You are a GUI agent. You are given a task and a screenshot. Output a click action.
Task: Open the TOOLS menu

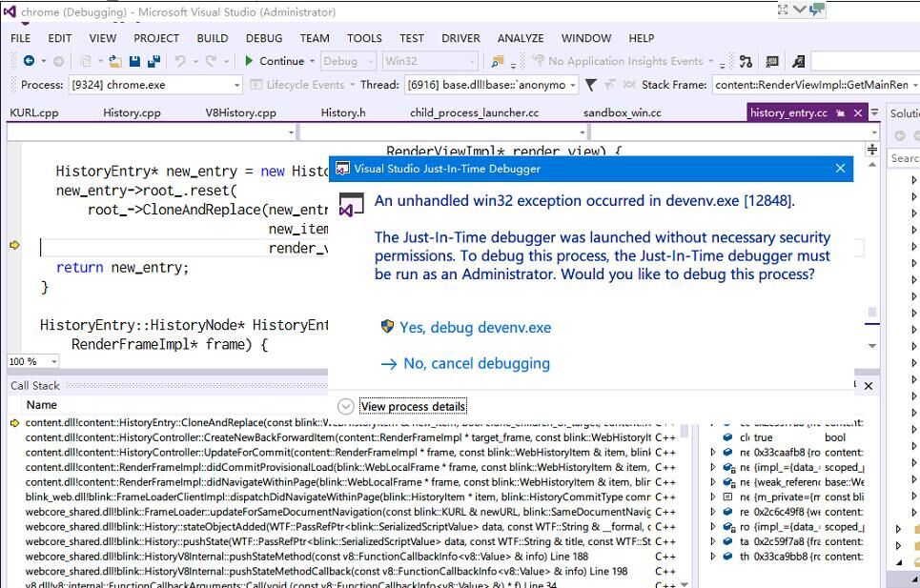(364, 39)
